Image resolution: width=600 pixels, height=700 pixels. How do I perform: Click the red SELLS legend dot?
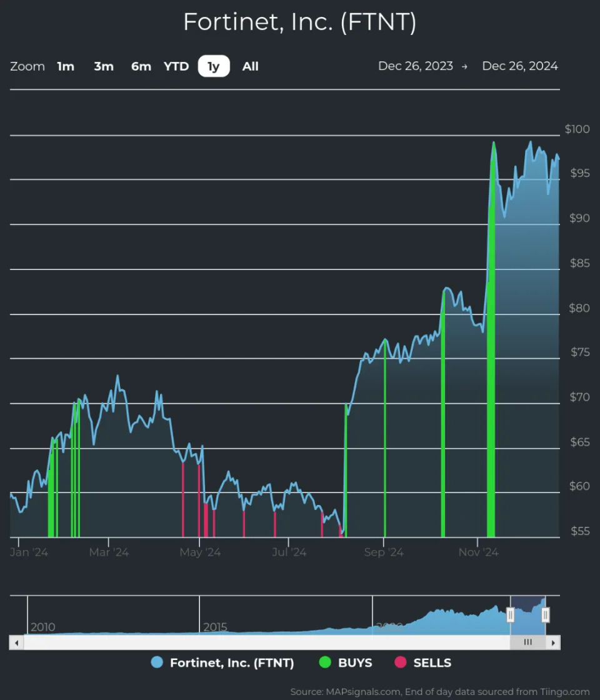pos(401,662)
